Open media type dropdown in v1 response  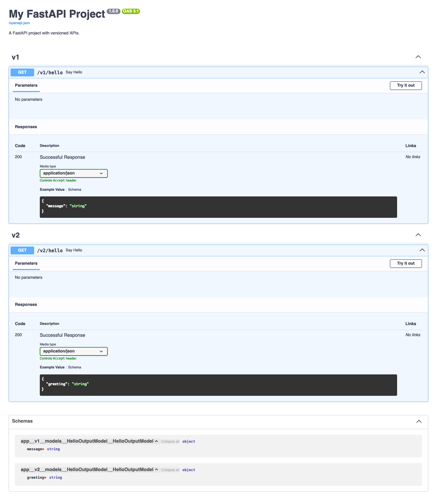pyautogui.click(x=74, y=173)
